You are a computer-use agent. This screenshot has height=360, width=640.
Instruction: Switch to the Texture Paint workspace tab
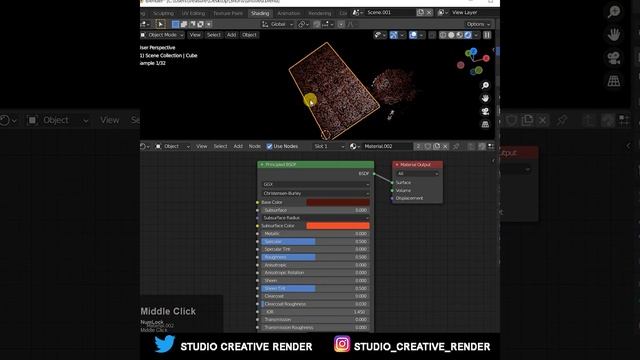pyautogui.click(x=228, y=13)
